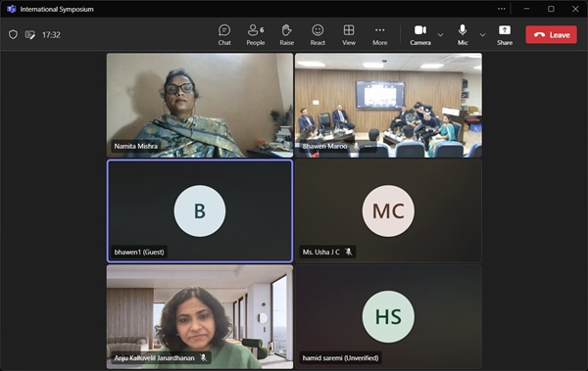
Task: Open the Chat panel
Action: [224, 35]
